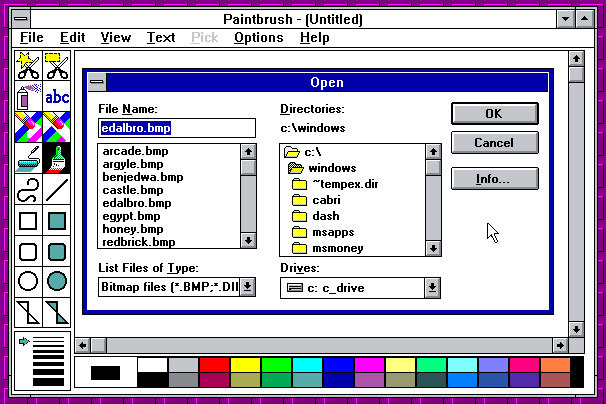Screen dimensions: 606x404
Task: Select the empty Circle/Ellipse tool
Action: pos(29,281)
